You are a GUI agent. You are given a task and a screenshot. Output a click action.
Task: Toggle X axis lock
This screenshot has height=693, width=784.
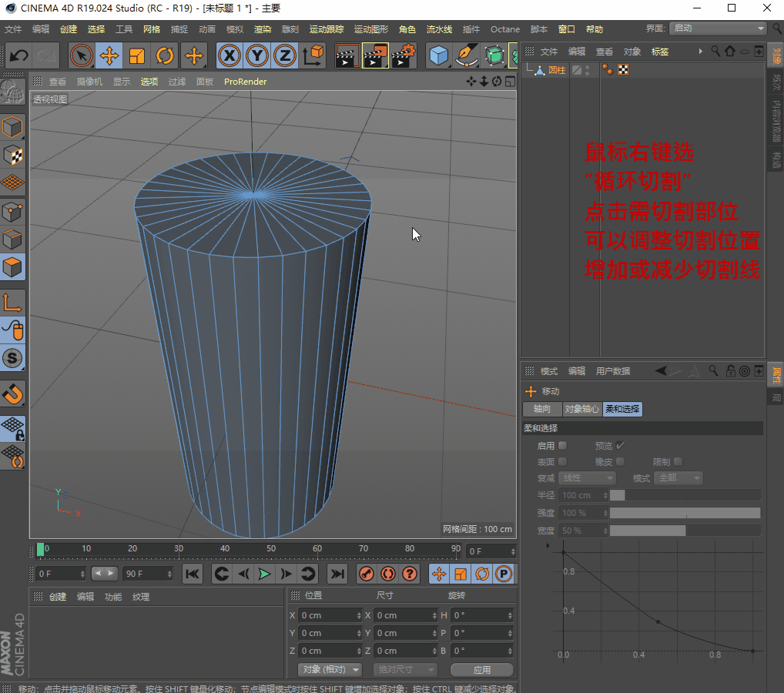(229, 56)
